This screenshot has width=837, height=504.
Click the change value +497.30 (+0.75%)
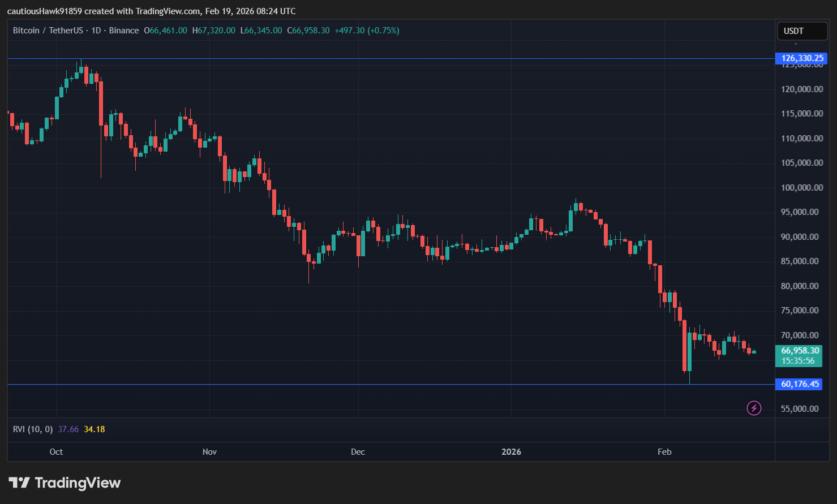tap(368, 31)
